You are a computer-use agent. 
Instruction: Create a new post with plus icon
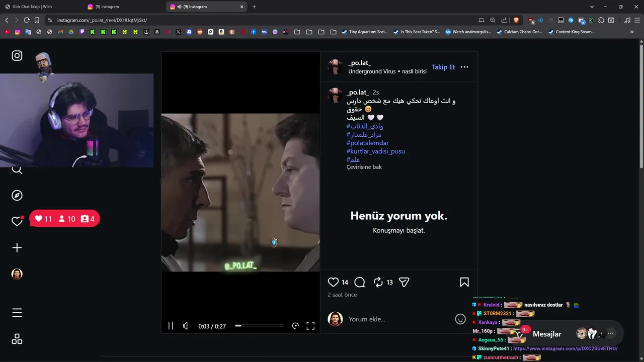(17, 248)
